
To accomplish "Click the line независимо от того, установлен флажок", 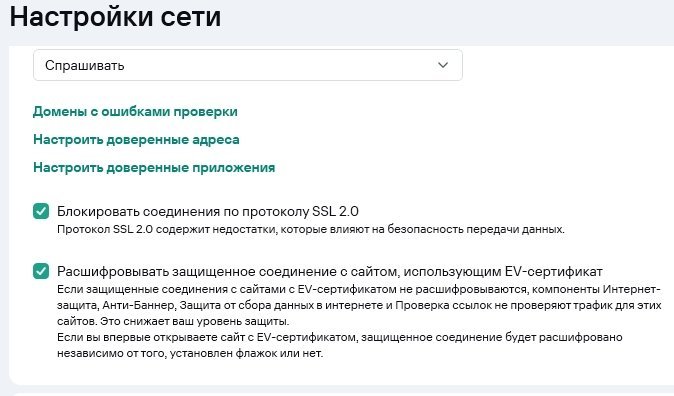I will point(190,353).
